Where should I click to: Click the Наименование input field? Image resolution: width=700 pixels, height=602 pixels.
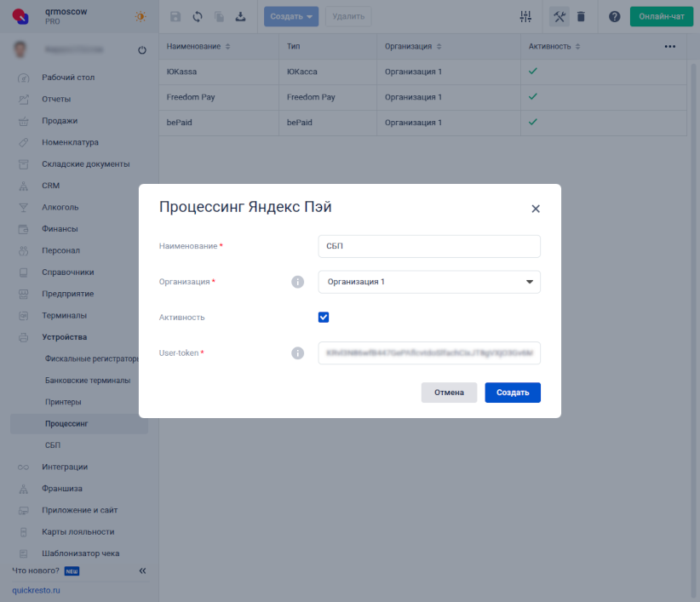(429, 246)
